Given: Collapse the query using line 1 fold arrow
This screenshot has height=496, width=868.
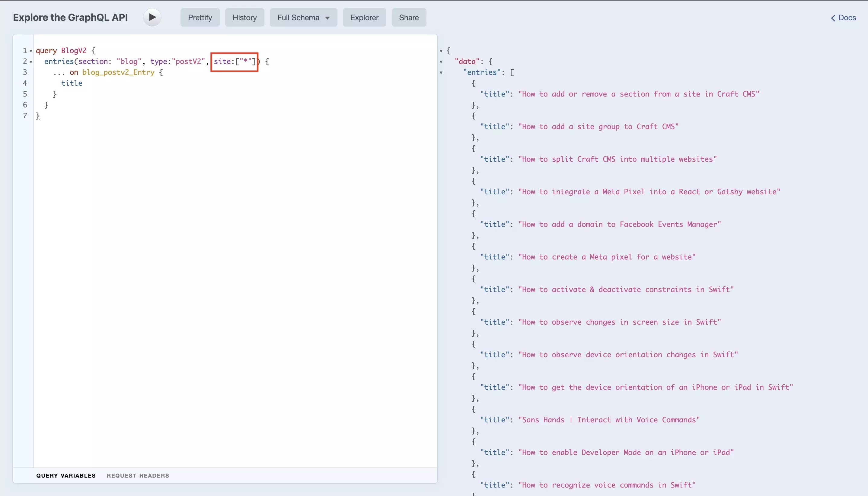Looking at the screenshot, I should tap(31, 50).
